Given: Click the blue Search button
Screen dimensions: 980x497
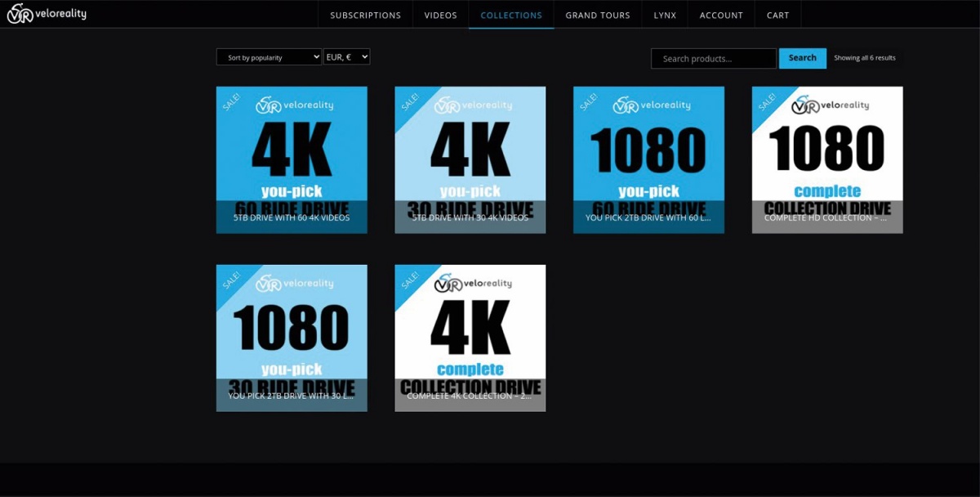Looking at the screenshot, I should [x=803, y=58].
